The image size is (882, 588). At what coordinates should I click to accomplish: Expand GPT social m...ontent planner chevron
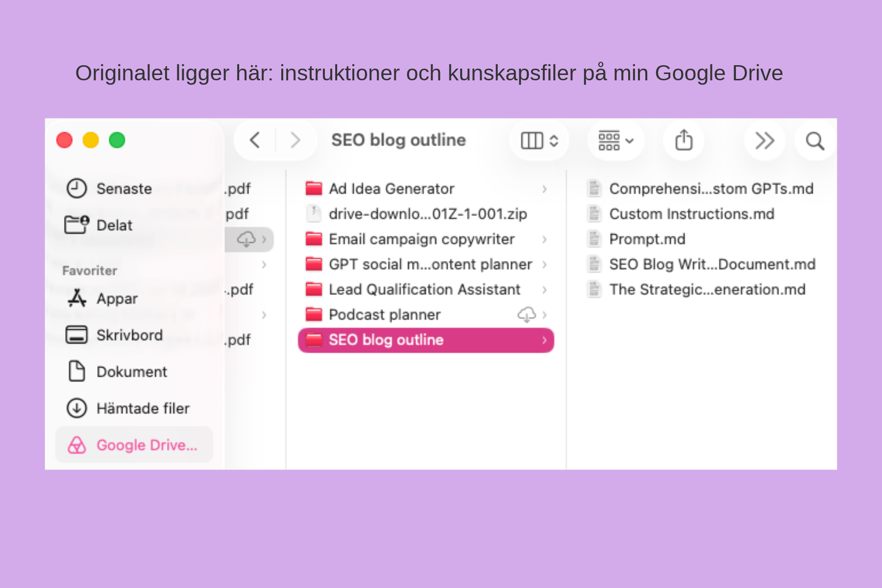coord(544,264)
